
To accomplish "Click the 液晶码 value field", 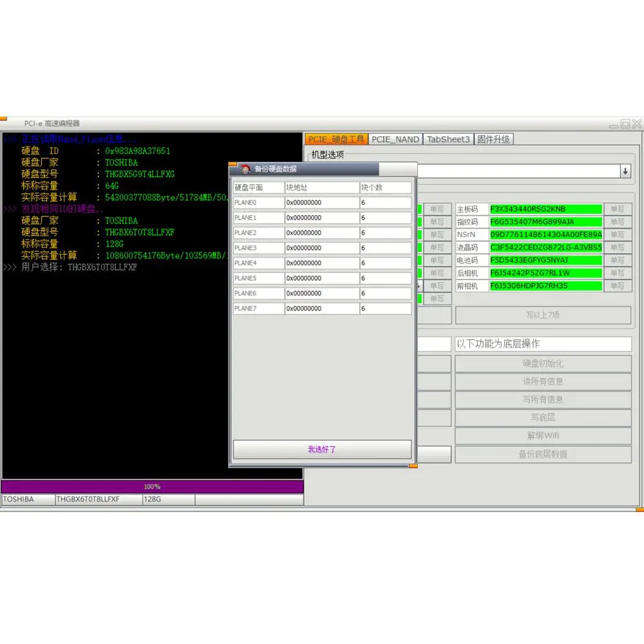I will (x=546, y=248).
